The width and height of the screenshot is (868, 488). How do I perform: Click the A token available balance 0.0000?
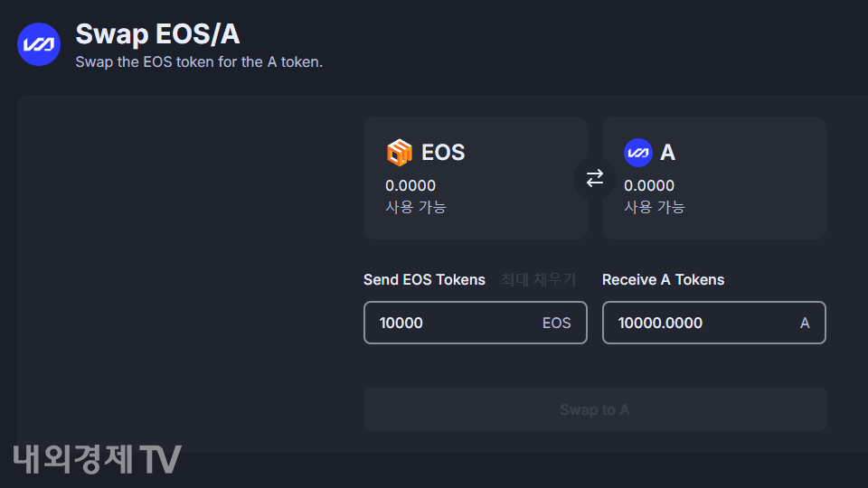click(x=649, y=186)
